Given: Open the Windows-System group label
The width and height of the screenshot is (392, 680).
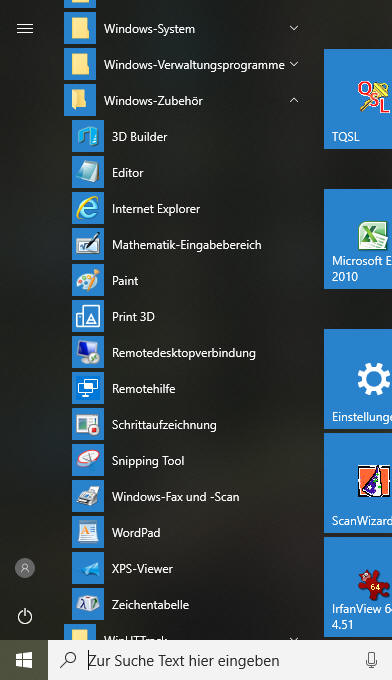Looking at the screenshot, I should 149,29.
